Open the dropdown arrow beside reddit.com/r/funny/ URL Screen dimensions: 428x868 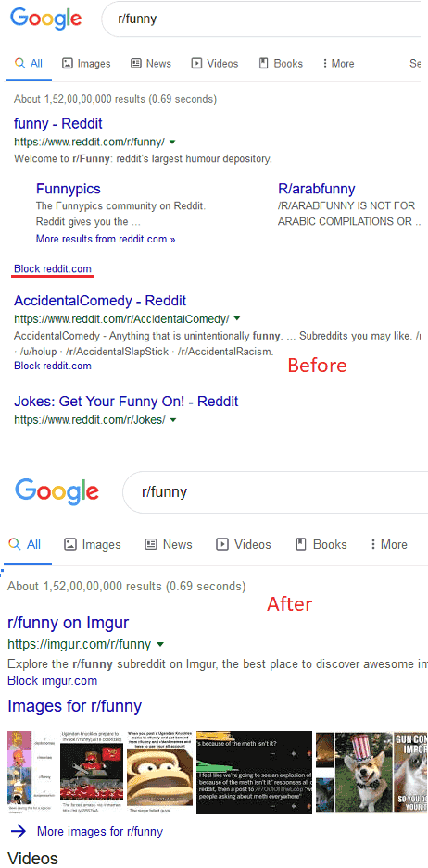[x=172, y=142]
